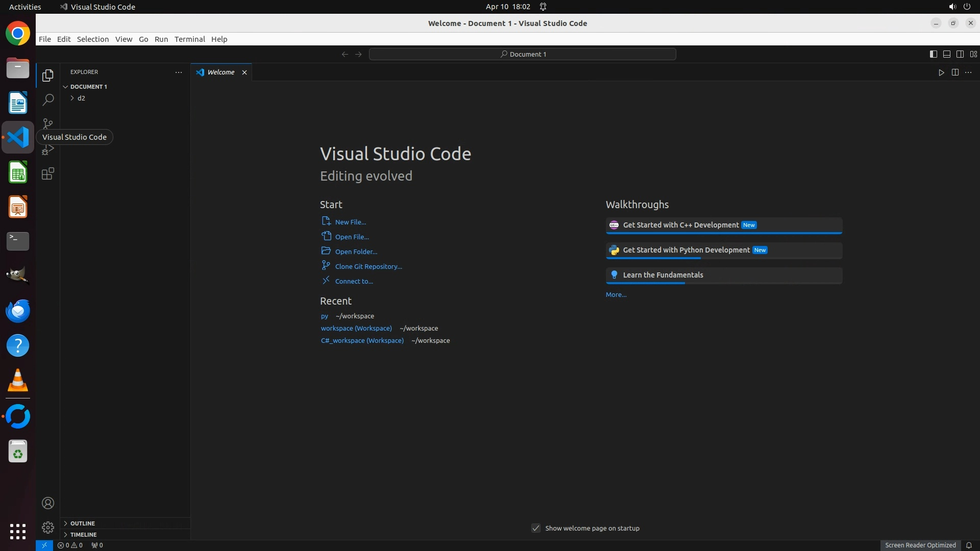Open the Explorer view icon

48,76
